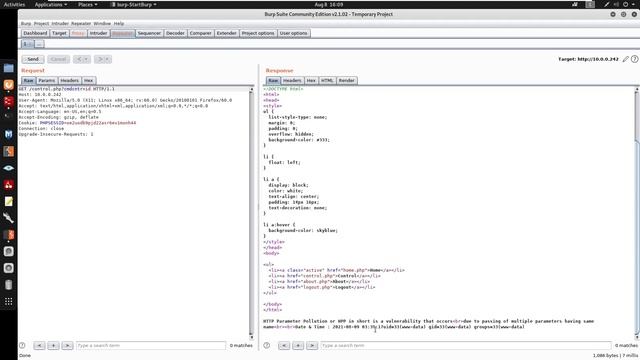The height and width of the screenshot is (360, 640).
Task: Show response Headers tab
Action: click(292, 80)
